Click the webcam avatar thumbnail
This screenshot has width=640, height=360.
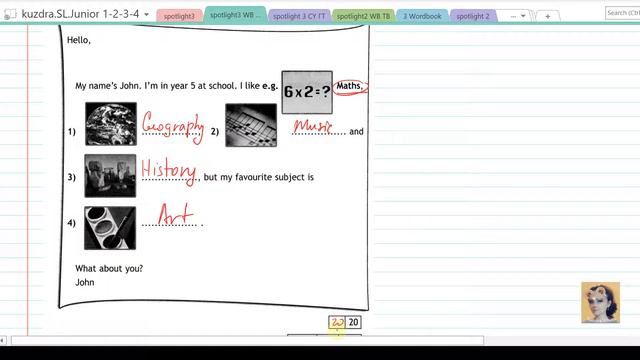(x=600, y=302)
